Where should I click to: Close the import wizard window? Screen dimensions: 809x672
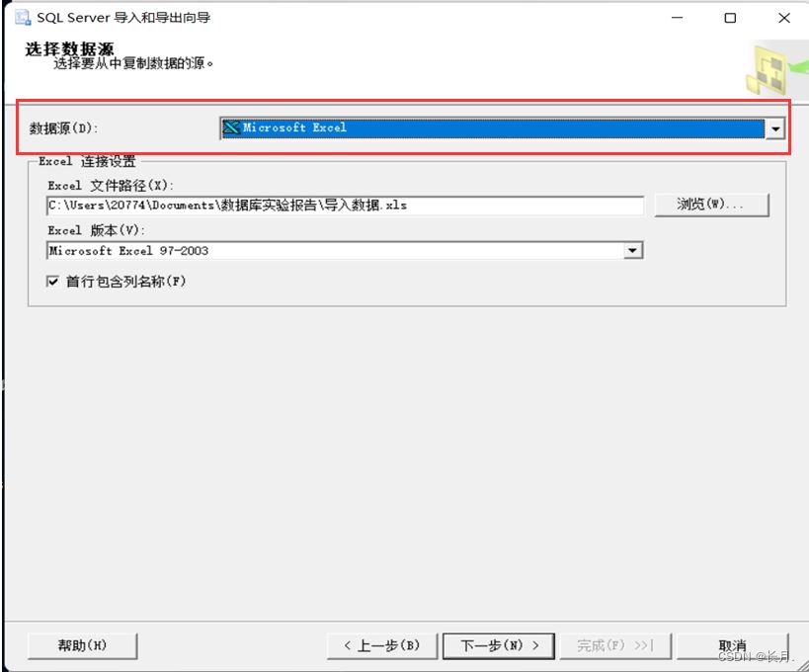pos(783,18)
